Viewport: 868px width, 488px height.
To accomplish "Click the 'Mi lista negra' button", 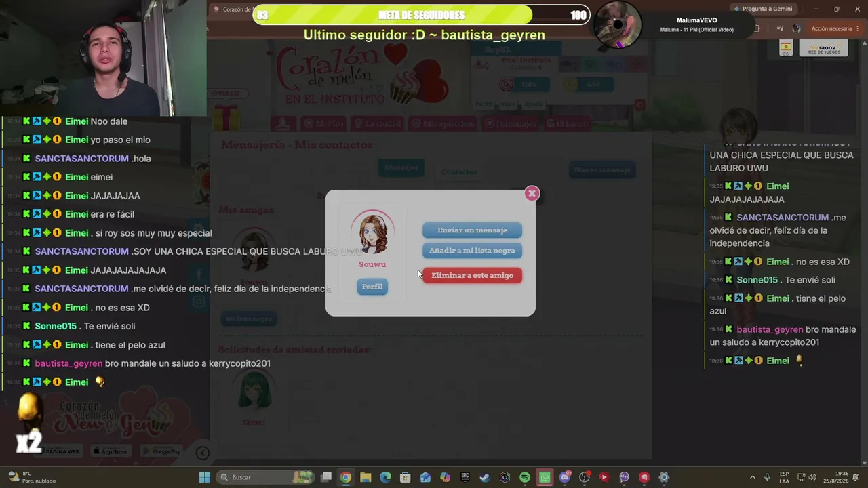I will (249, 319).
